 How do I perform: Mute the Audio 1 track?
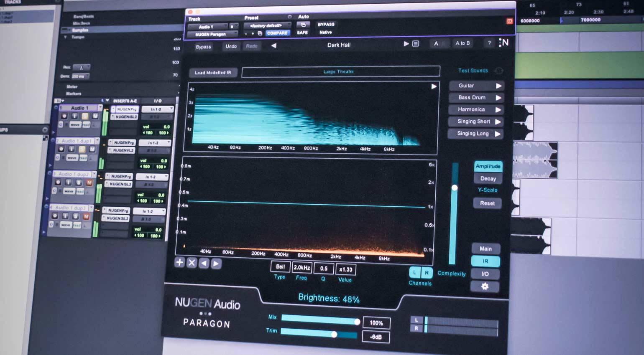[x=95, y=116]
